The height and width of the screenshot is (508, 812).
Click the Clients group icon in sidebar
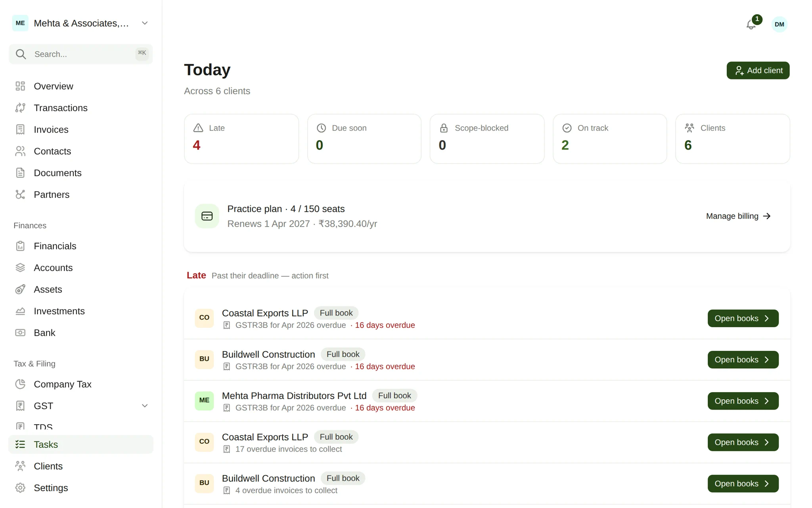click(x=20, y=466)
